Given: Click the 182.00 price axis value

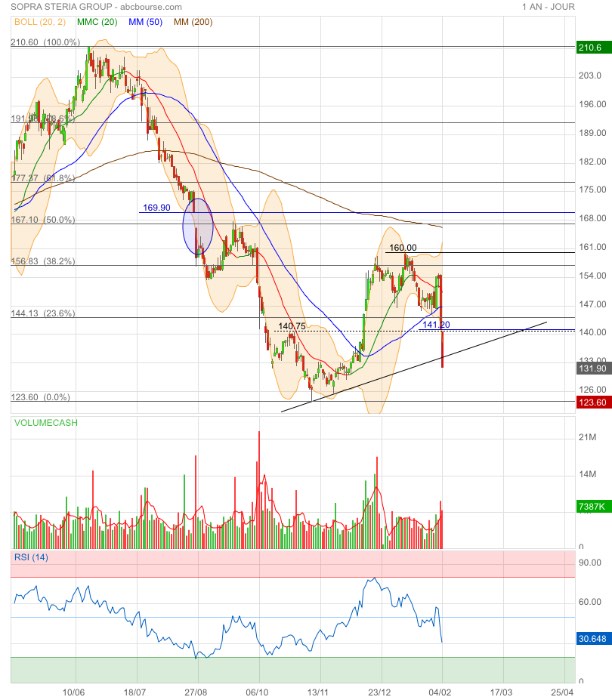Looking at the screenshot, I should tap(592, 162).
